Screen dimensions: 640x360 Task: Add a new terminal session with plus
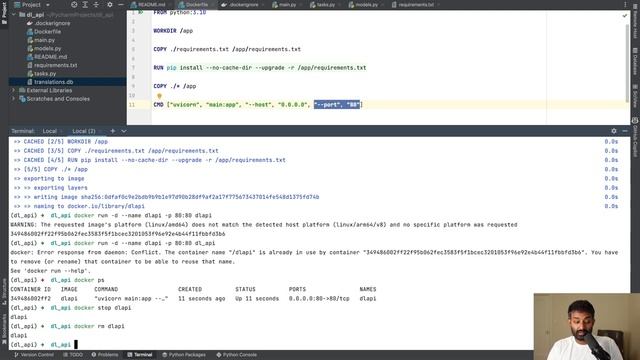click(x=113, y=131)
